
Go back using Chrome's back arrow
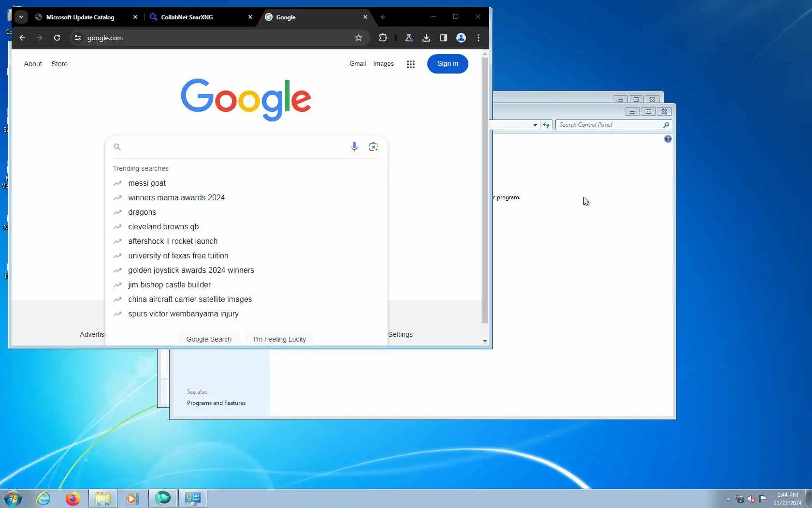point(22,38)
